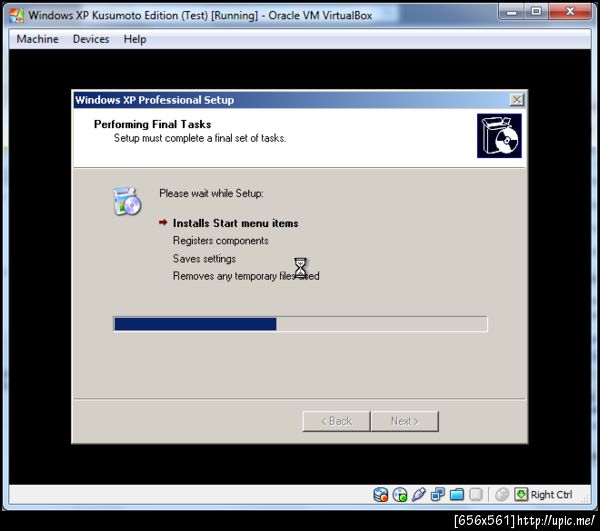Click the hard disk activity status icon
This screenshot has height=531, width=600.
point(380,494)
